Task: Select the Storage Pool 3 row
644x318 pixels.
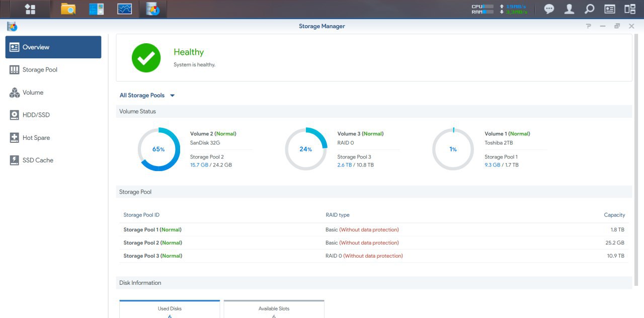Action: [373, 256]
